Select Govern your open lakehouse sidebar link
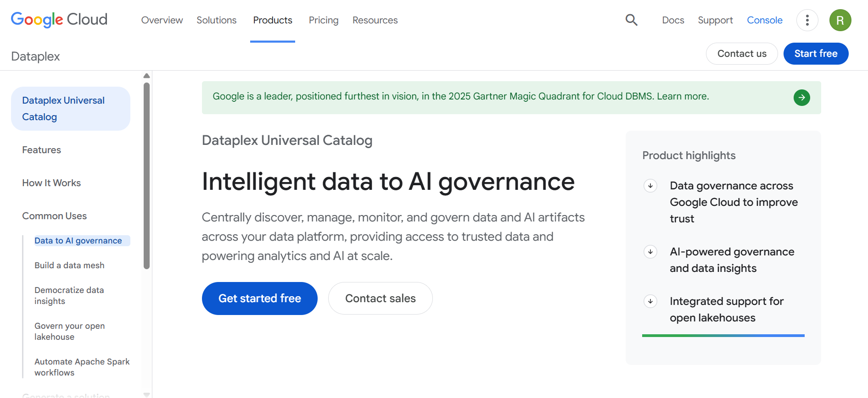Viewport: 868px width, 398px height. (70, 332)
